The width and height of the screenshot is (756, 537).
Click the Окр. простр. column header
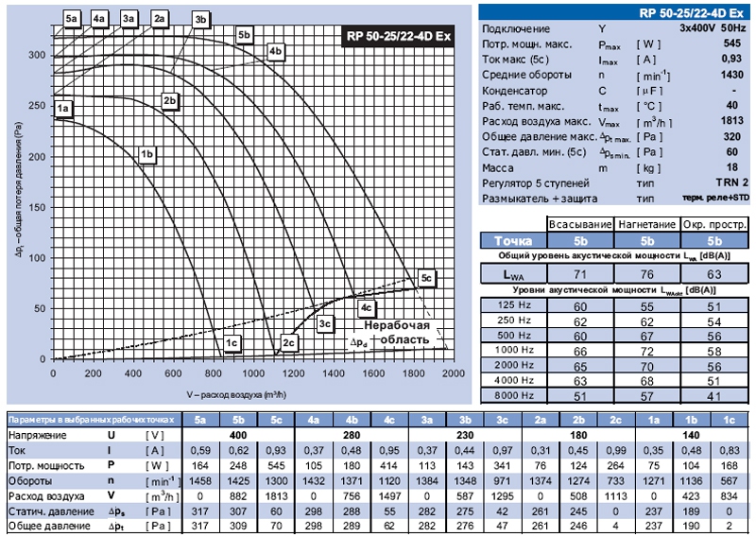pyautogui.click(x=715, y=224)
